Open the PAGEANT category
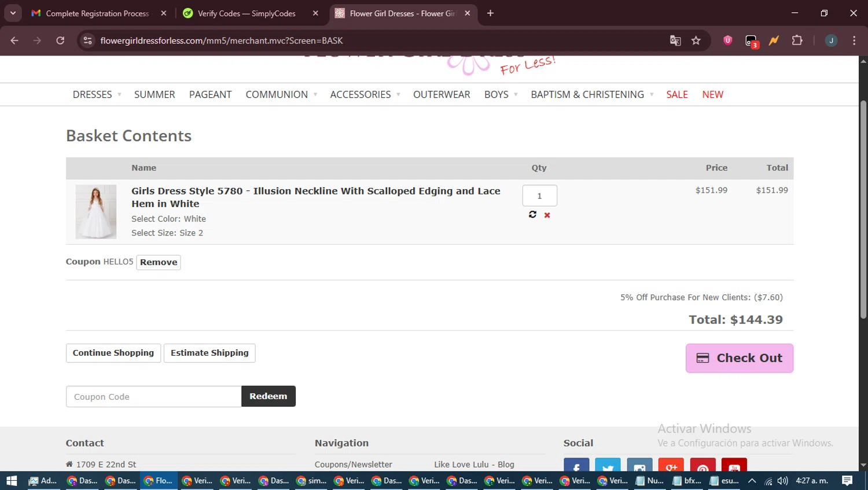Viewport: 868px width, 490px height. click(x=210, y=94)
